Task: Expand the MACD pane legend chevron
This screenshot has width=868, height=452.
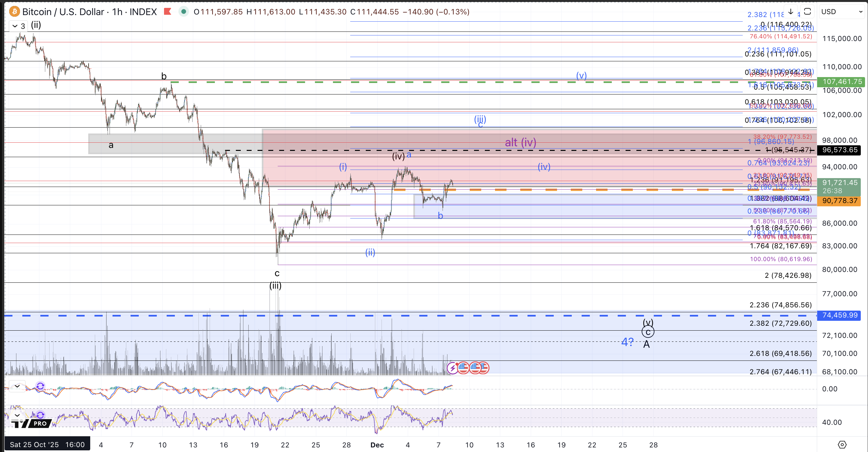Action: pyautogui.click(x=17, y=386)
